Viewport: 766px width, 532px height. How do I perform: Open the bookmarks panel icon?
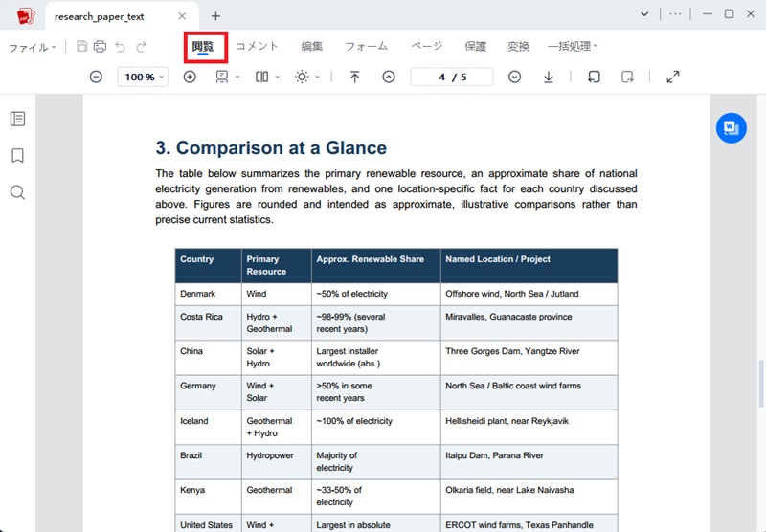point(17,156)
